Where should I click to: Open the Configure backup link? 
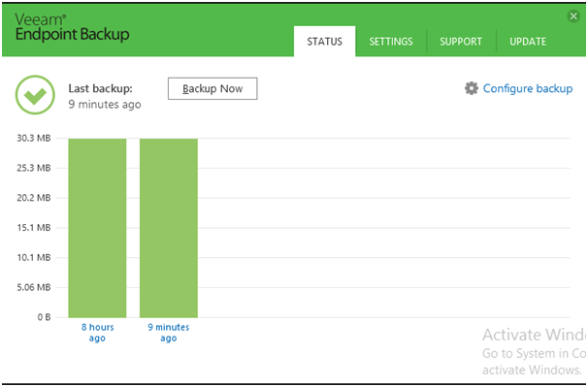(528, 88)
